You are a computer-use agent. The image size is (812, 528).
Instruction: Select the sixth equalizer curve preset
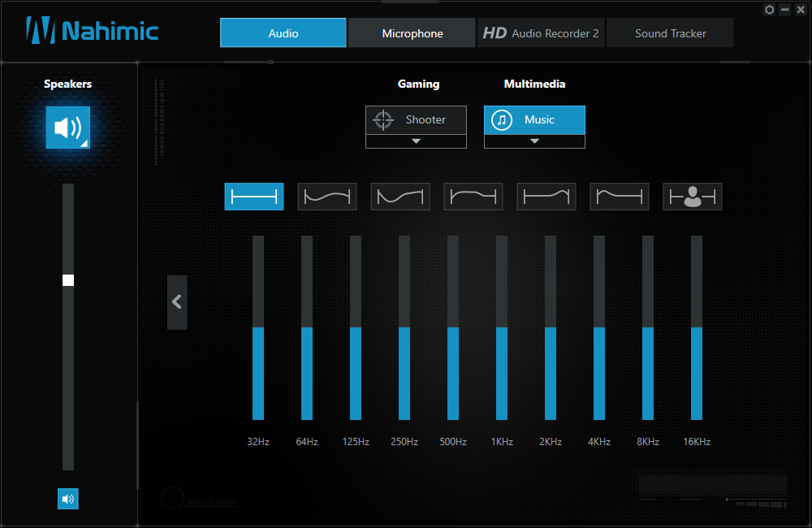tap(620, 197)
